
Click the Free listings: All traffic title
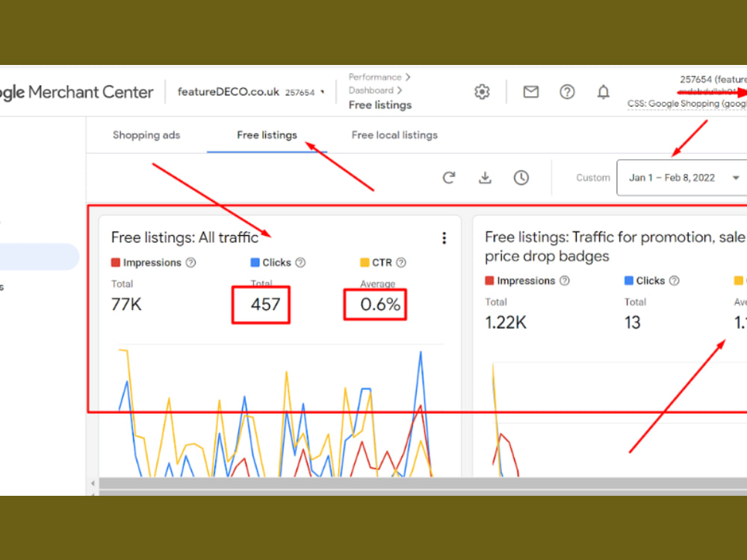[x=185, y=237]
